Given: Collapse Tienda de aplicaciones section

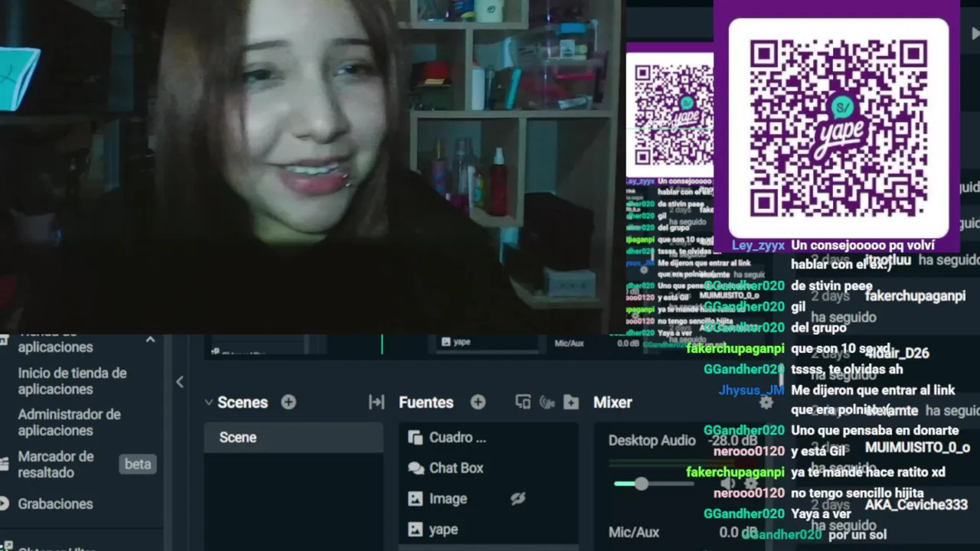Looking at the screenshot, I should click(x=150, y=339).
